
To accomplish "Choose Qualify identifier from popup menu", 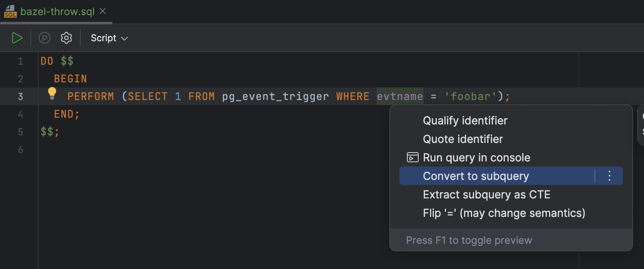I will (x=465, y=121).
